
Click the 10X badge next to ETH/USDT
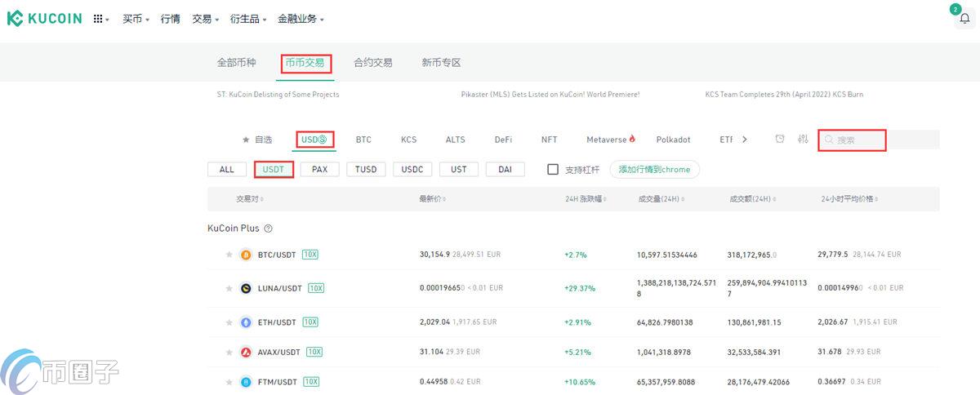pos(310,322)
